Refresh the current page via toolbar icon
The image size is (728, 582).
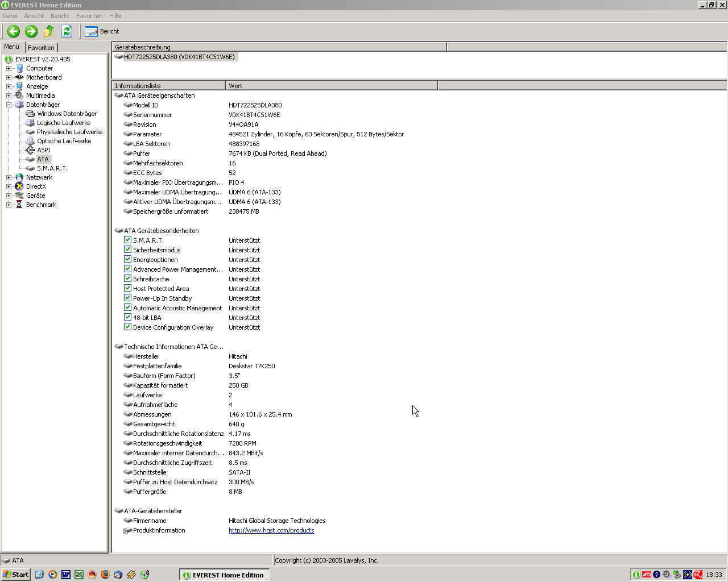pyautogui.click(x=67, y=31)
